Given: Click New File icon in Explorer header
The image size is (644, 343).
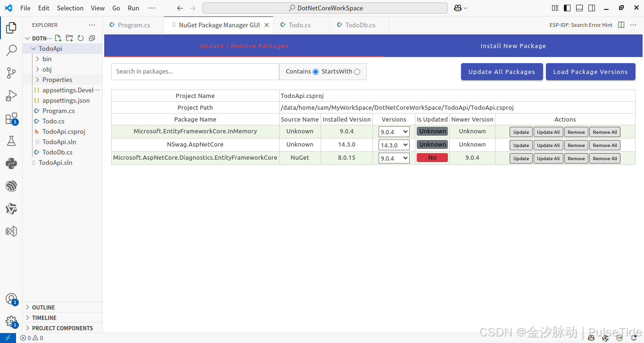Looking at the screenshot, I should [x=58, y=38].
